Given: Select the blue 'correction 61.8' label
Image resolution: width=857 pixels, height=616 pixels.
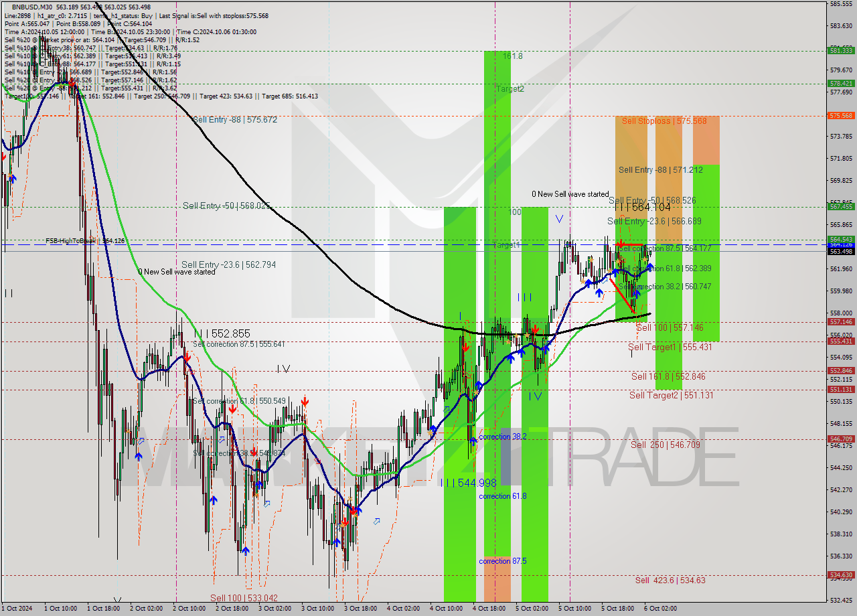Looking at the screenshot, I should click(503, 495).
